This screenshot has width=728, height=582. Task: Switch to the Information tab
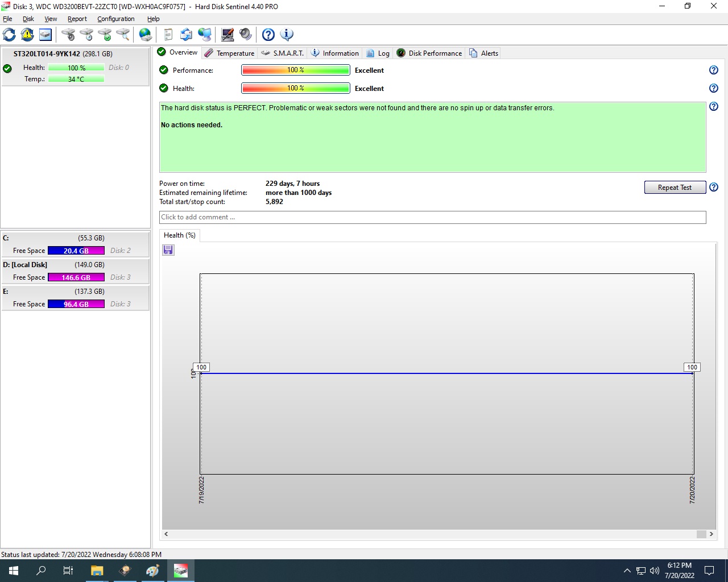tap(335, 53)
